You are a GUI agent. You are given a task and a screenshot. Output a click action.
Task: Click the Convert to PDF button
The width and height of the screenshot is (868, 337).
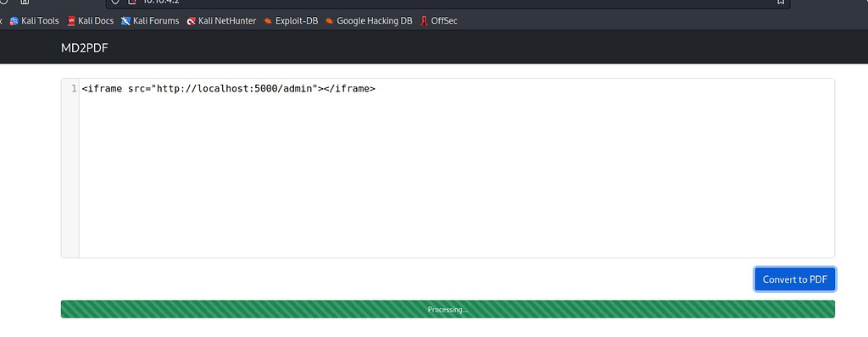click(794, 279)
